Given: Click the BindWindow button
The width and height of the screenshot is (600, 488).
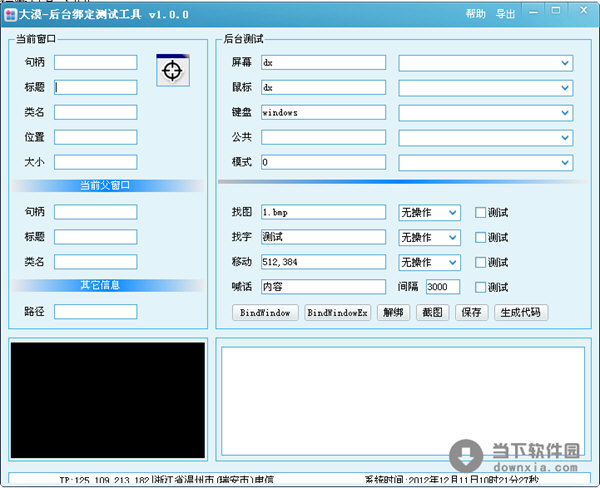Looking at the screenshot, I should click(x=265, y=313).
